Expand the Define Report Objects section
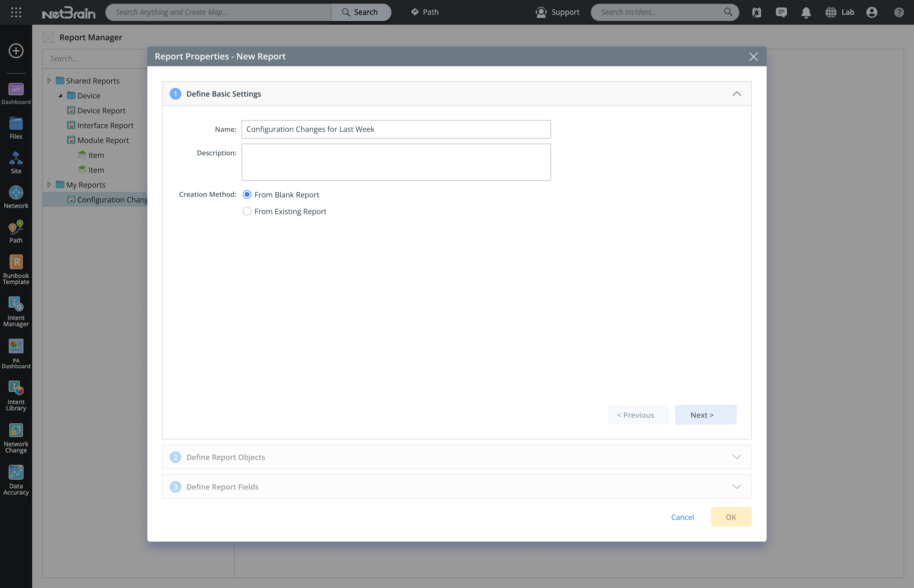The width and height of the screenshot is (914, 588). tap(736, 457)
